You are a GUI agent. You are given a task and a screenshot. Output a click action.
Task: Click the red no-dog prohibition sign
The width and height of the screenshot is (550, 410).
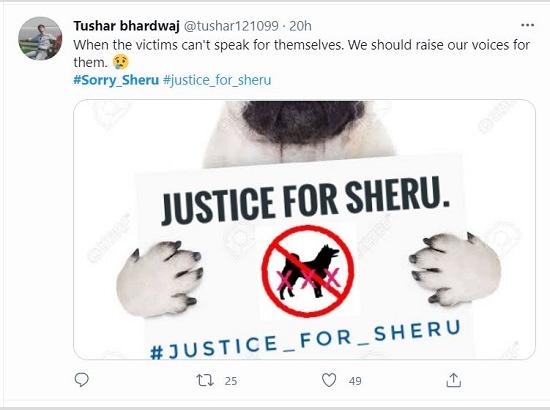point(308,271)
